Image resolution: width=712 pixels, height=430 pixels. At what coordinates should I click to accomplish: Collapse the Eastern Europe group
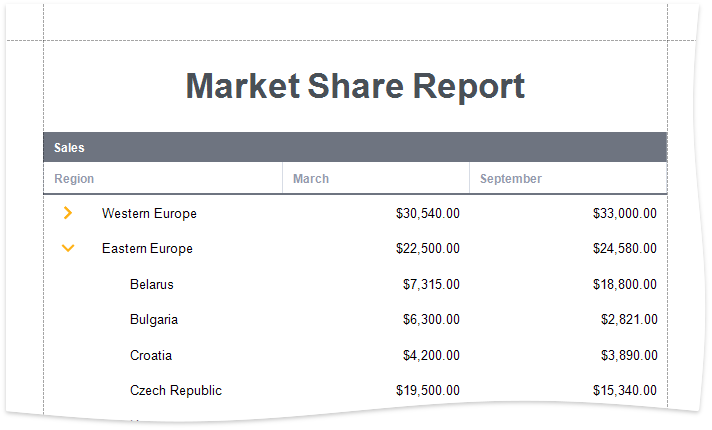68,248
